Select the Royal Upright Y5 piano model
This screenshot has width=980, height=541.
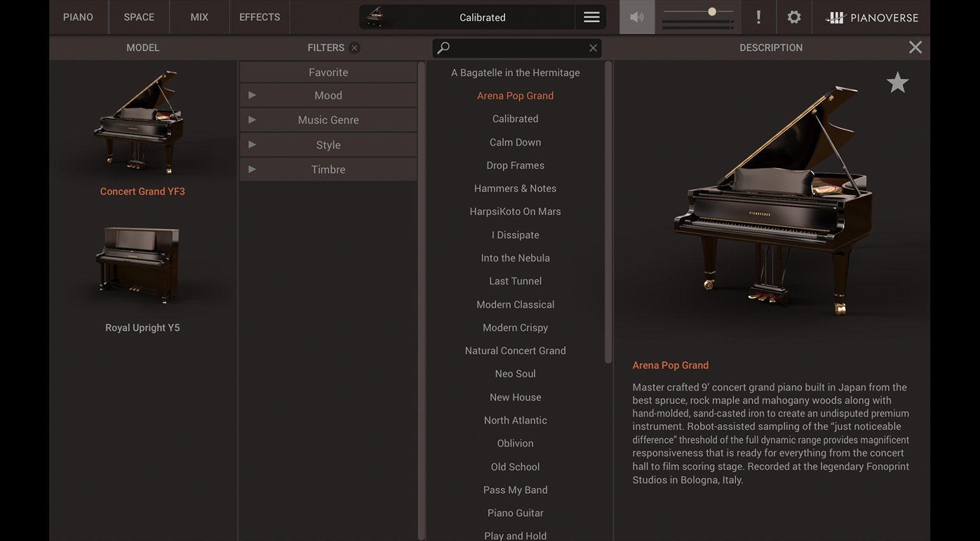tap(143, 274)
